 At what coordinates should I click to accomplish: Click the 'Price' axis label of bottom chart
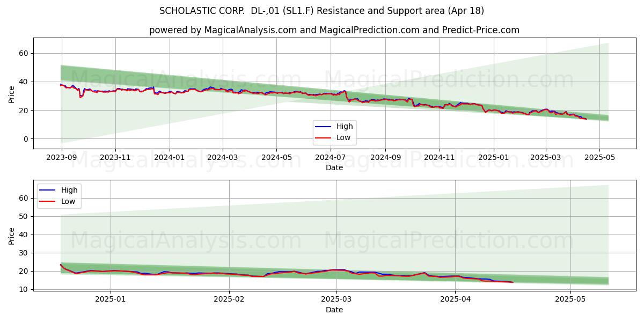[12, 236]
